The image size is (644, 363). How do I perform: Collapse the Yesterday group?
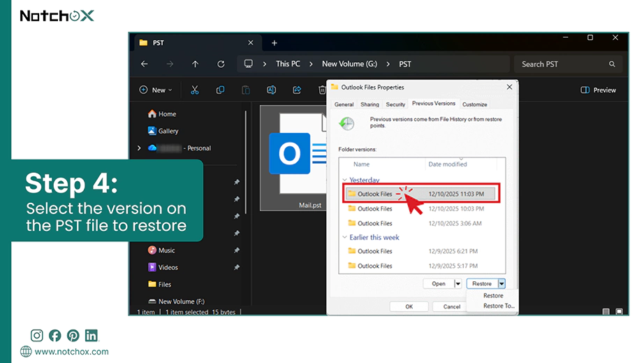[344, 180]
